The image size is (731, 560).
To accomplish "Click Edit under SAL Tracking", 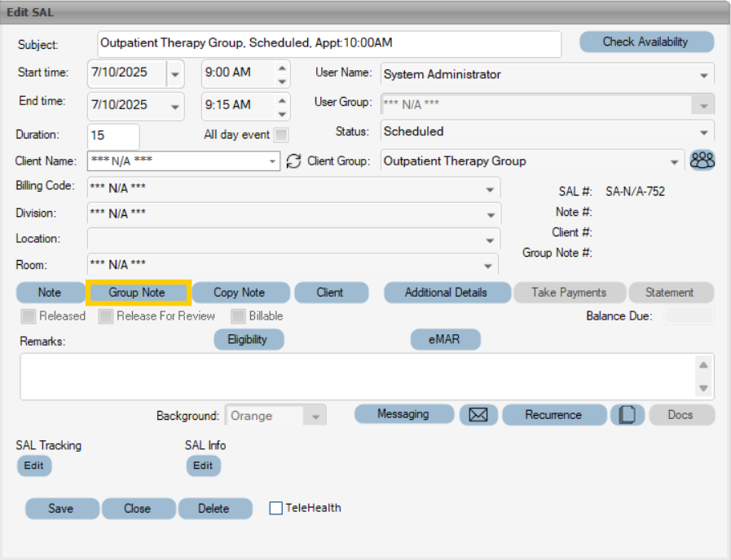I will 33,465.
